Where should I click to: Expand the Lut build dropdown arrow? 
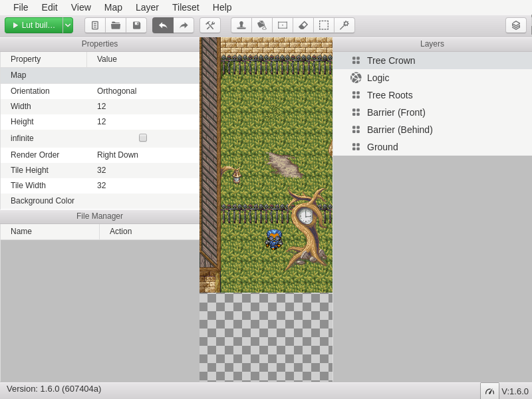(x=68, y=25)
